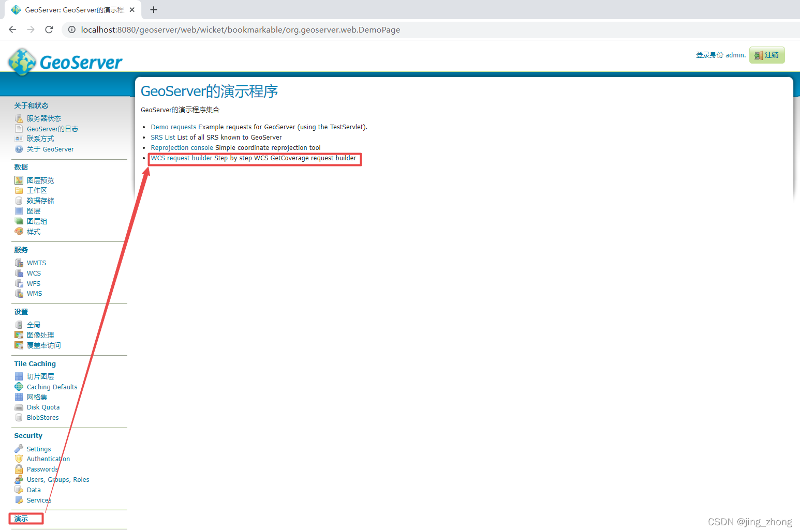
Task: Open 数据存储 in the sidebar
Action: pyautogui.click(x=40, y=201)
